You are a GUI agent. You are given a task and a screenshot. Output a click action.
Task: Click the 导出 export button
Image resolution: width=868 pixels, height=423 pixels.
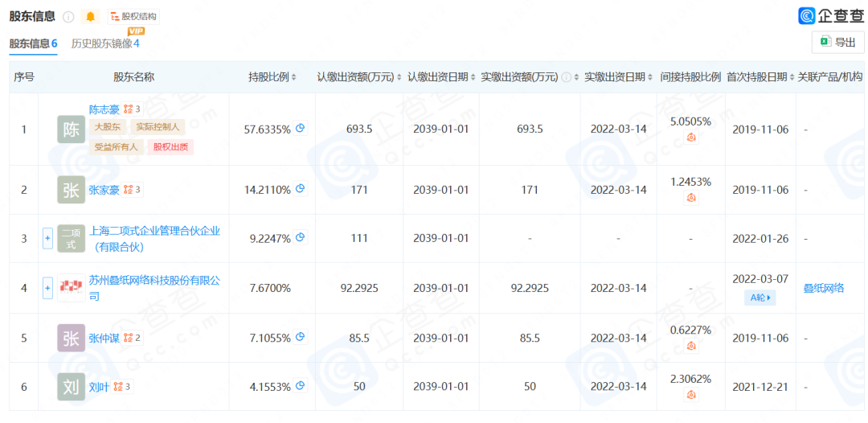click(x=837, y=43)
